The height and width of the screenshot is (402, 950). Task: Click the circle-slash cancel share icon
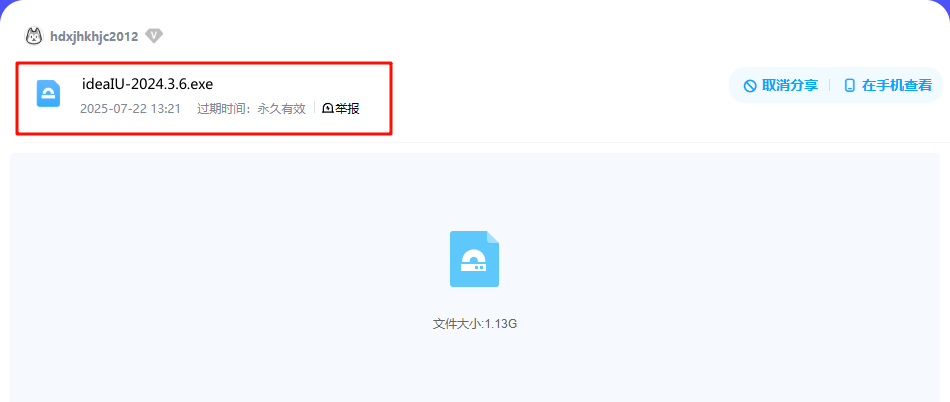tap(750, 86)
